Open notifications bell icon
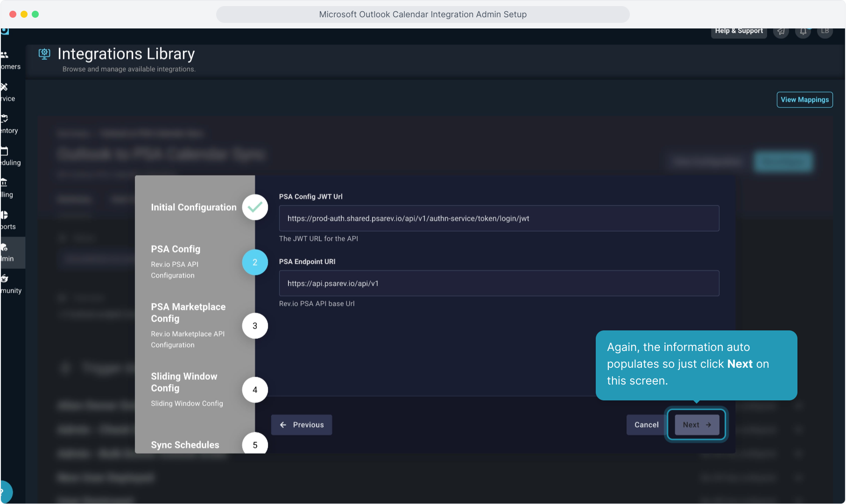The width and height of the screenshot is (846, 504). click(803, 32)
